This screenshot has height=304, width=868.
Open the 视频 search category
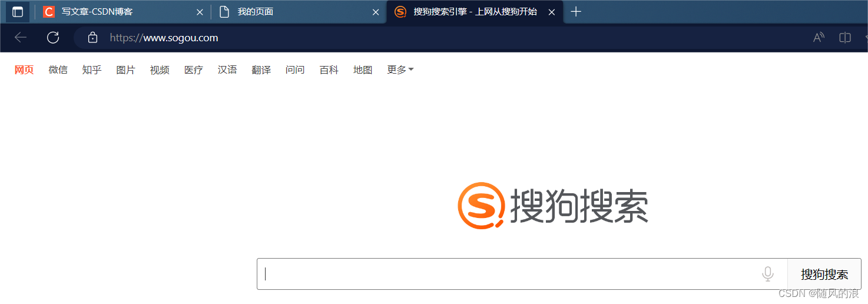pos(160,70)
